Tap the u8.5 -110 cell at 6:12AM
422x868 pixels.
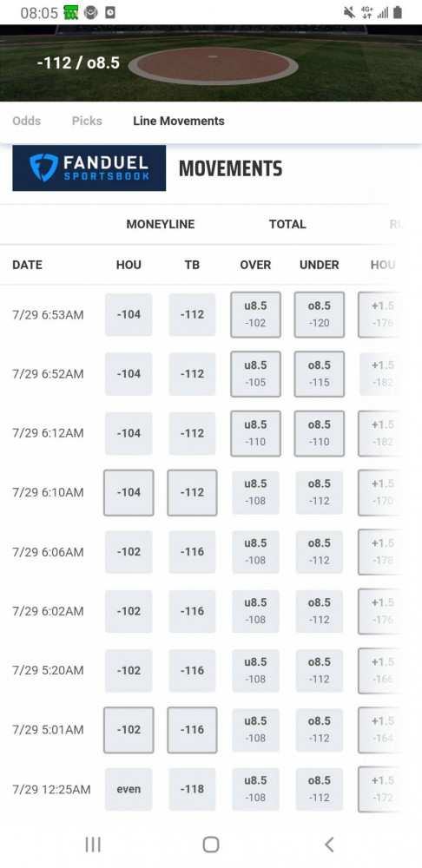(x=255, y=433)
